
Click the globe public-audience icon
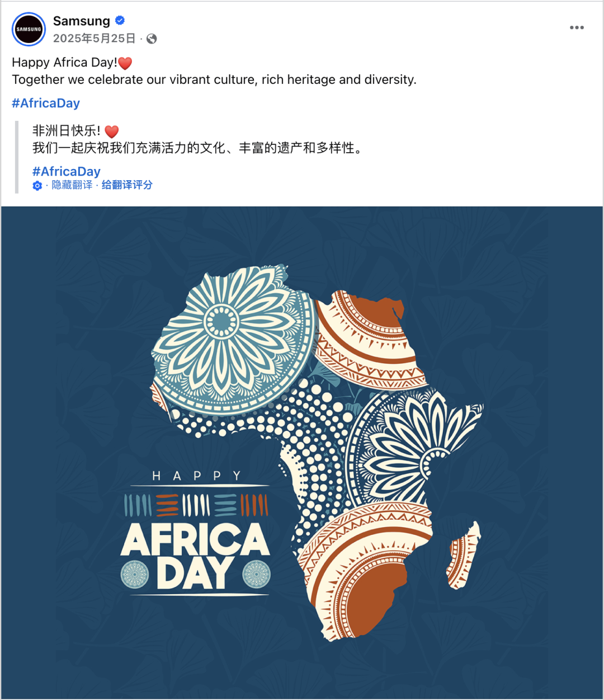pos(152,39)
